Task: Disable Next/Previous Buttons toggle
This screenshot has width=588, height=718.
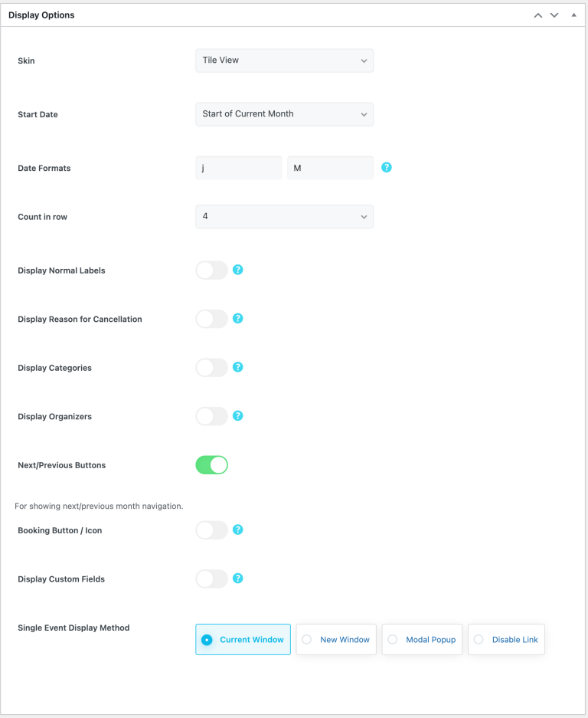Action: [x=211, y=465]
